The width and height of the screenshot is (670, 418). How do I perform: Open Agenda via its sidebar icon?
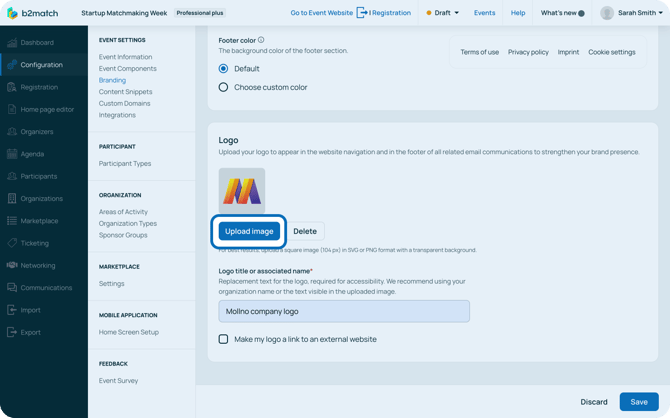pyautogui.click(x=12, y=154)
